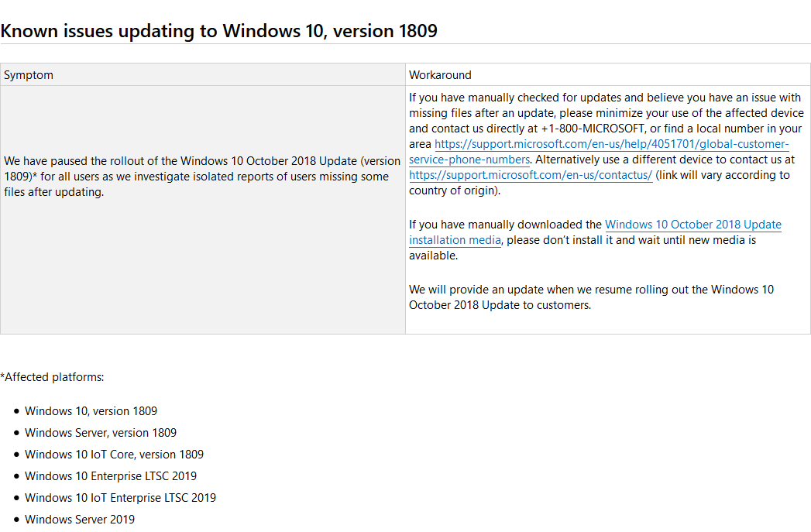Click the Affected platforms label
This screenshot has width=811, height=532.
coord(52,377)
